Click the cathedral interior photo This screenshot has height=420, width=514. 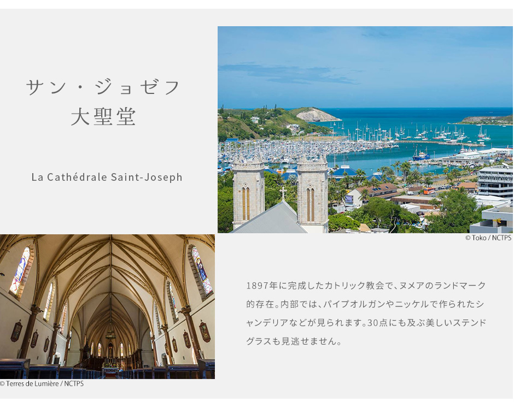pyautogui.click(x=107, y=307)
